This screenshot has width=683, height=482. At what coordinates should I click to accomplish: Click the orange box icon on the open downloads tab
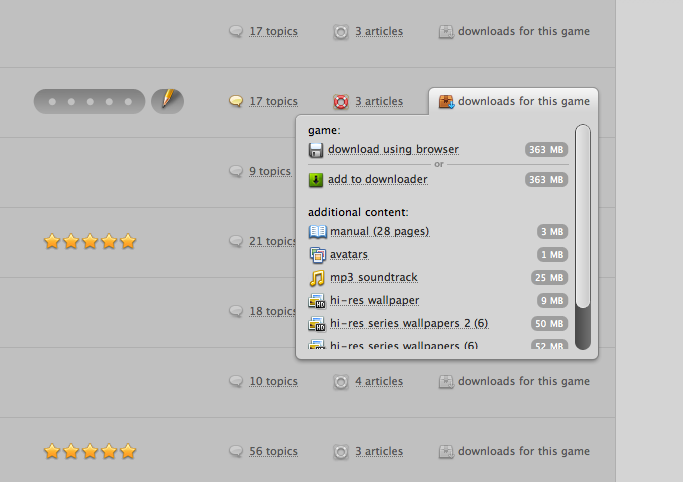(x=446, y=101)
